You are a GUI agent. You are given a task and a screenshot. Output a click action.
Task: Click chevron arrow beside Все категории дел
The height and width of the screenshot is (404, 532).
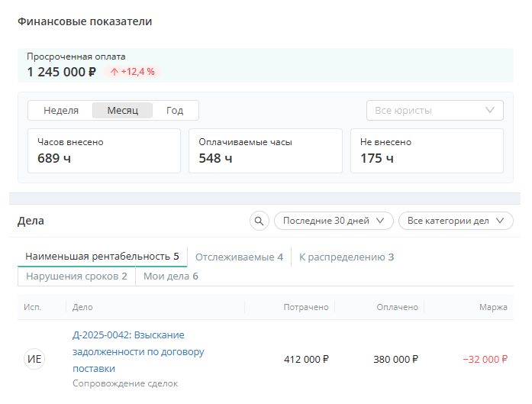[500, 221]
